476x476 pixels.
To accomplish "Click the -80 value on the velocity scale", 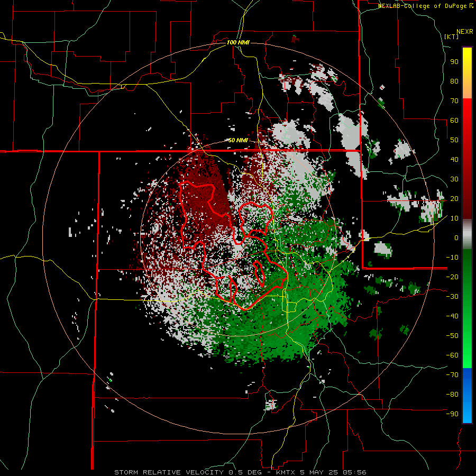I will point(452,395).
